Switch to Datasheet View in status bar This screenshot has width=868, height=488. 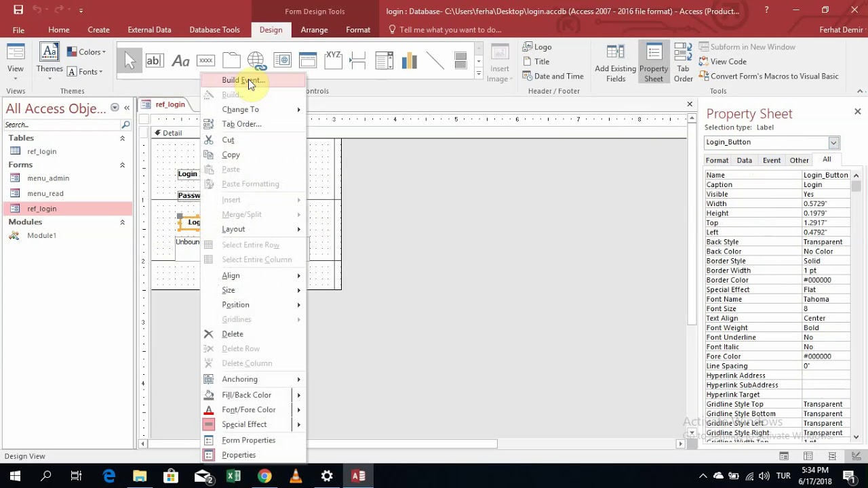808,456
